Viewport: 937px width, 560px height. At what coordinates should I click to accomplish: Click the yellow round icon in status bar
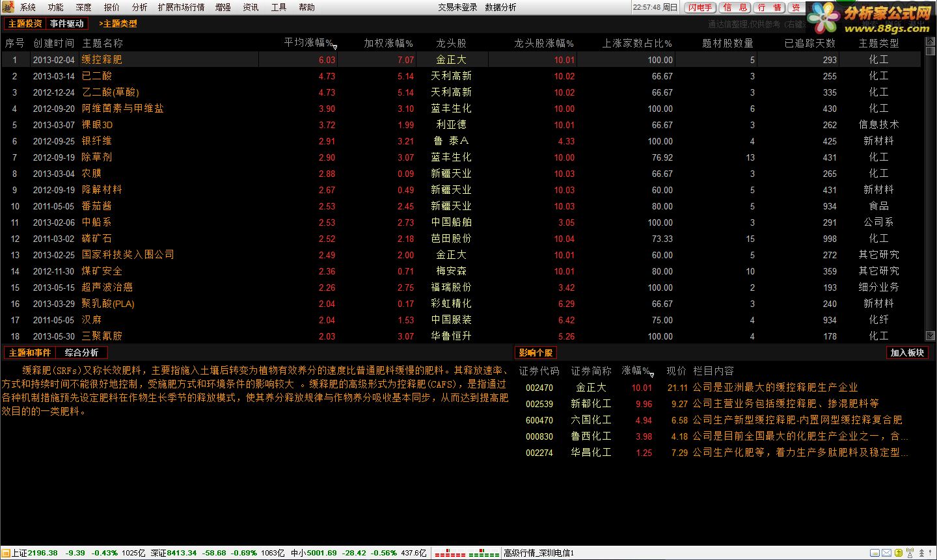point(898,553)
